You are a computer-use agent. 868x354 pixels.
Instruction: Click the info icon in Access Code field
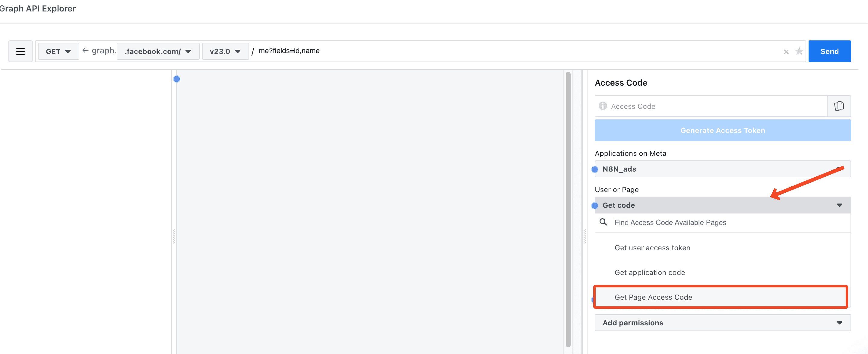[x=603, y=106]
